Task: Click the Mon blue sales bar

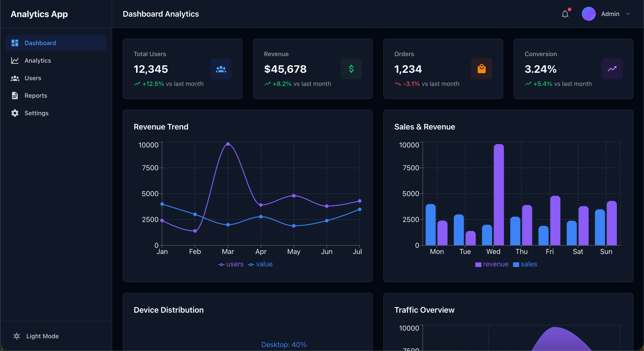Action: [x=430, y=225]
